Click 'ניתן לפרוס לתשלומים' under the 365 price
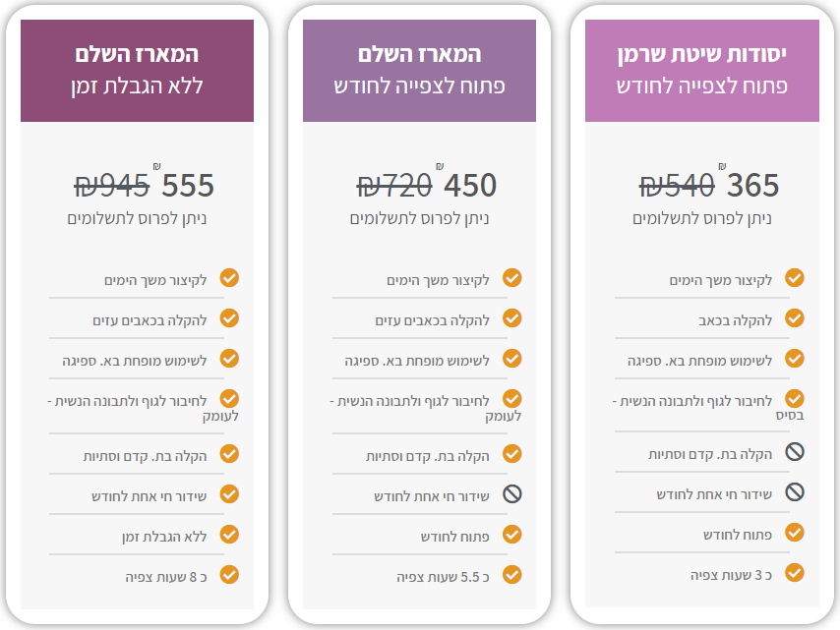This screenshot has width=840, height=630. [701, 218]
